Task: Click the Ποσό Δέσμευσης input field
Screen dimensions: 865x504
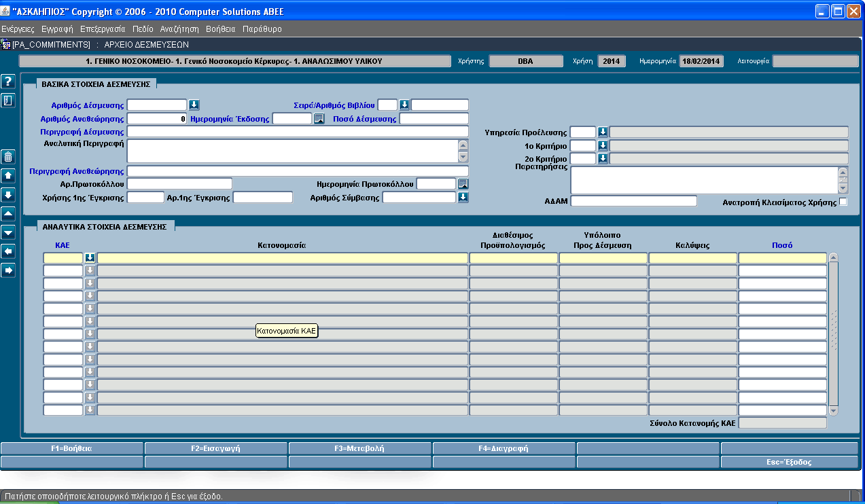Action: (434, 119)
